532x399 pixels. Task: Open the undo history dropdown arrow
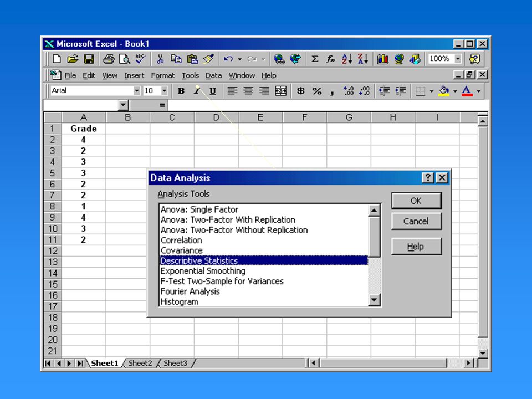click(239, 59)
